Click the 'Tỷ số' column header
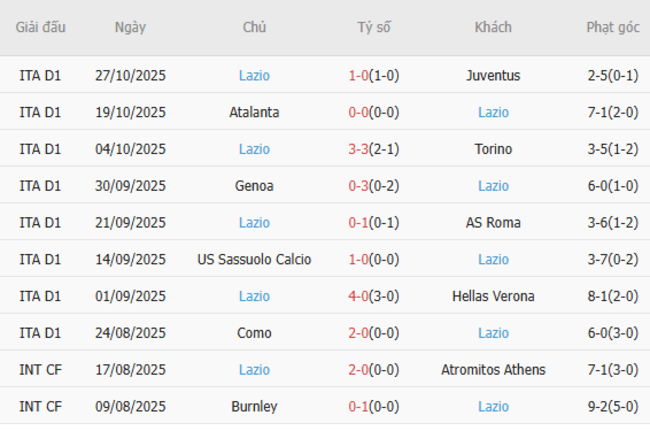The height and width of the screenshot is (431, 650). pos(374,28)
